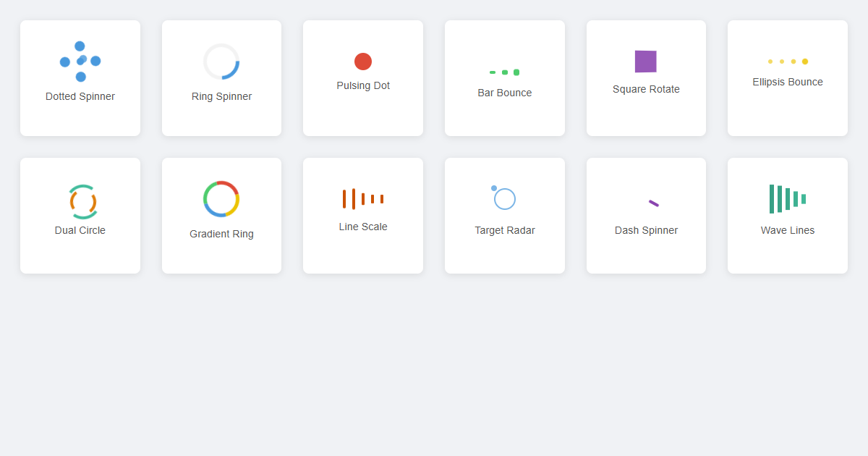
Task: Click the yellow Ellipsis Bounce dots
Action: [787, 62]
